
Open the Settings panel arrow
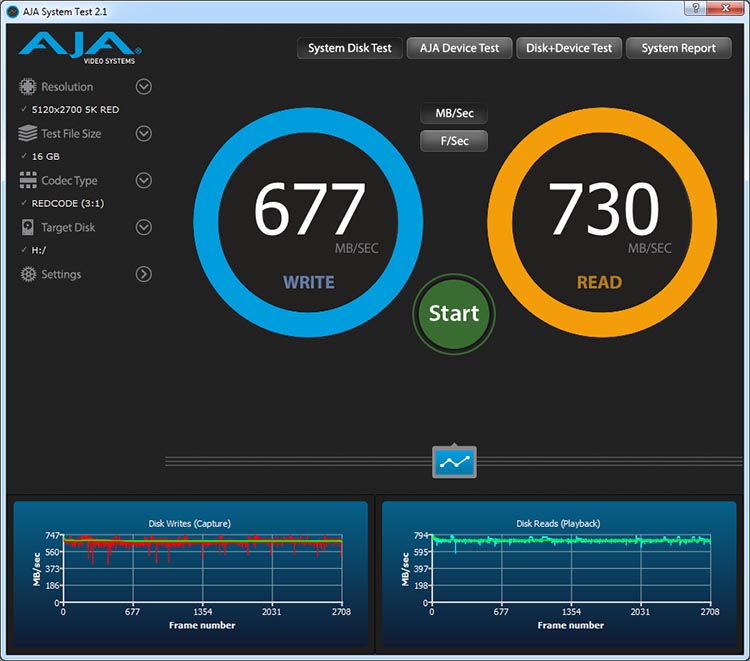(x=143, y=274)
